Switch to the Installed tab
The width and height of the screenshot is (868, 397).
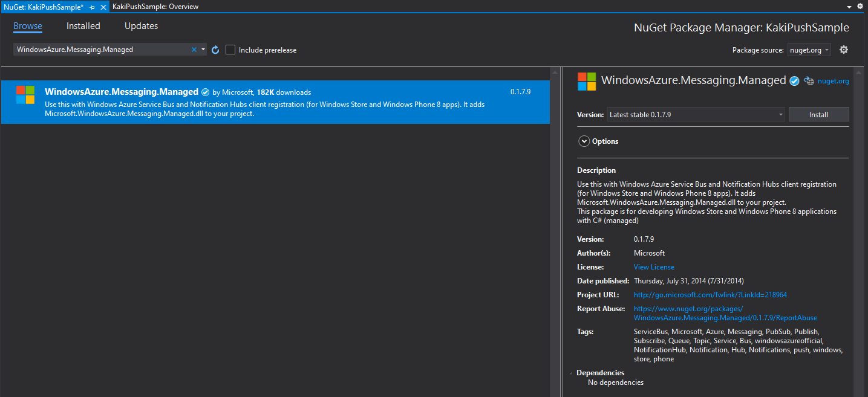pyautogui.click(x=83, y=26)
